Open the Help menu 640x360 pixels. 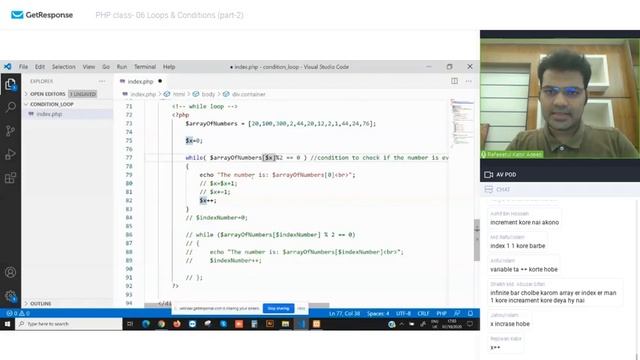(169, 67)
